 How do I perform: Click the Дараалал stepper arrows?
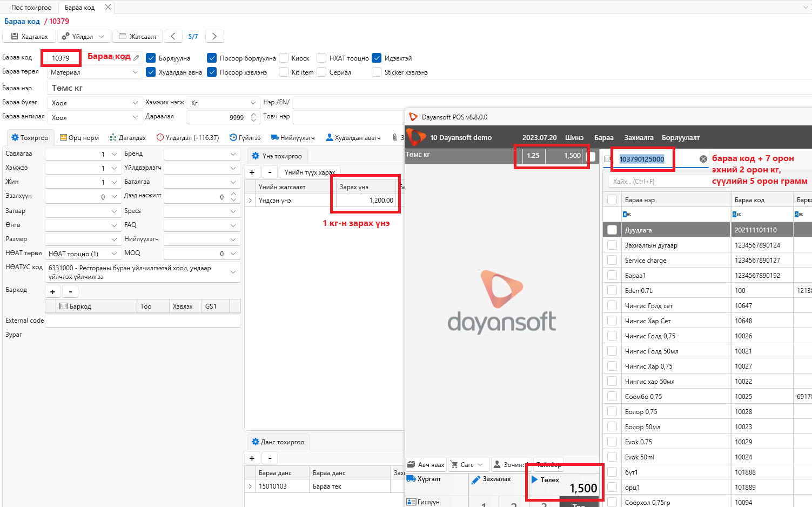(x=253, y=117)
